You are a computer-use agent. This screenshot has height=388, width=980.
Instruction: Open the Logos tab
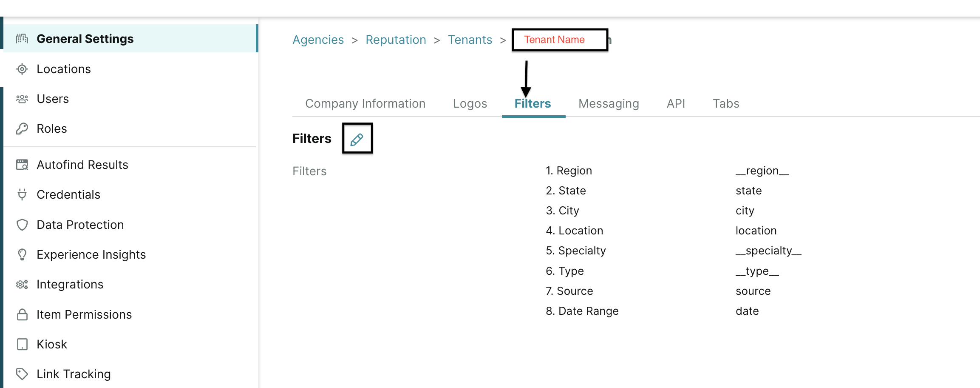(470, 103)
